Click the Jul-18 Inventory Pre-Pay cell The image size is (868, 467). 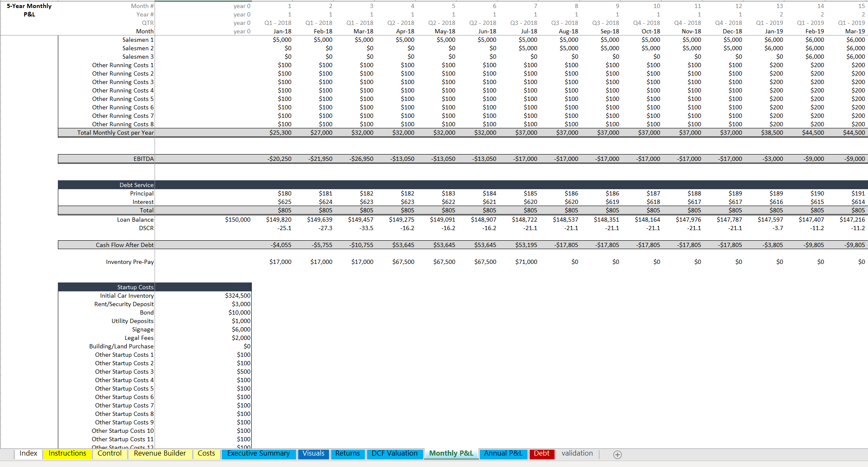[x=526, y=262]
